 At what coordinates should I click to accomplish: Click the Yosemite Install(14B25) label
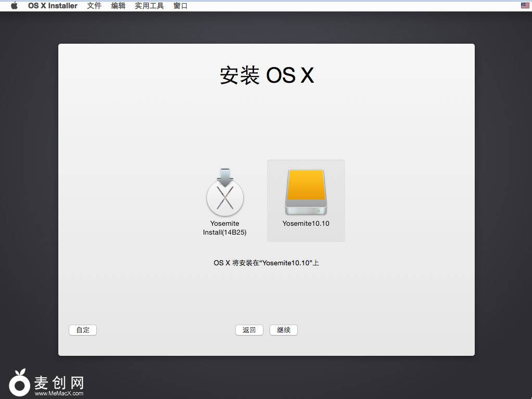click(225, 228)
